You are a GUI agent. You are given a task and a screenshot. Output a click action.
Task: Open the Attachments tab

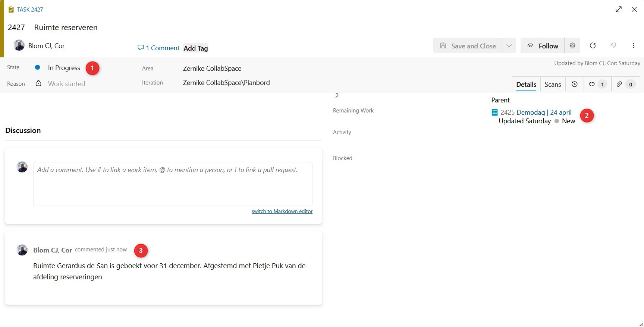[x=626, y=85]
